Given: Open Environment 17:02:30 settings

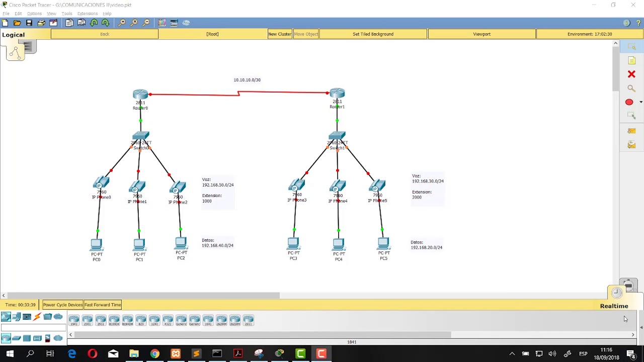Looking at the screenshot, I should [590, 34].
